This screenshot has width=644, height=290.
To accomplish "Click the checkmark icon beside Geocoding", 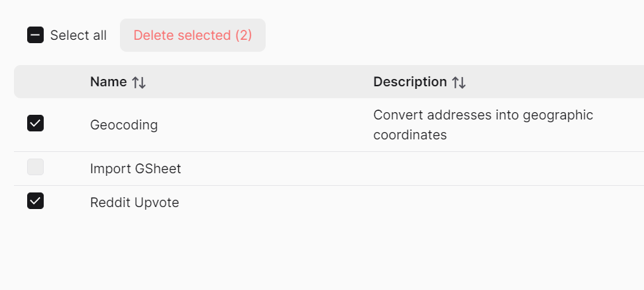I will click(x=36, y=123).
